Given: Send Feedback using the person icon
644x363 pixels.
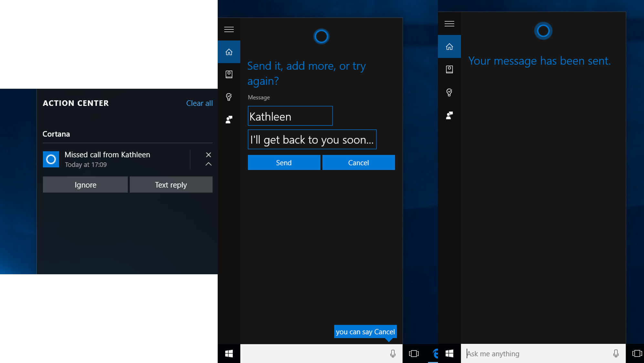Looking at the screenshot, I should click(x=229, y=119).
